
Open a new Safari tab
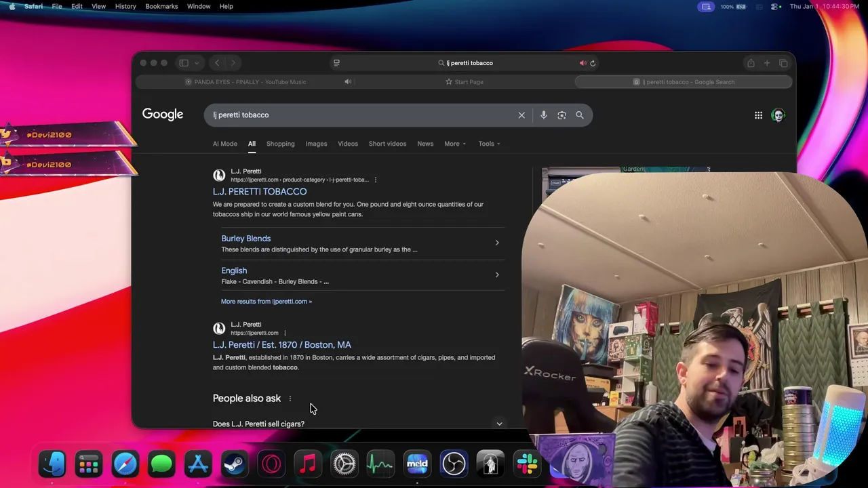(x=767, y=63)
